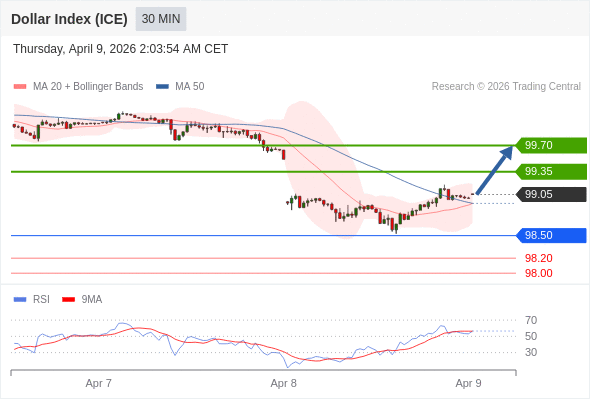Click the blue RSI legend swatch
Viewport: 590px width, 400px height.
click(20, 300)
